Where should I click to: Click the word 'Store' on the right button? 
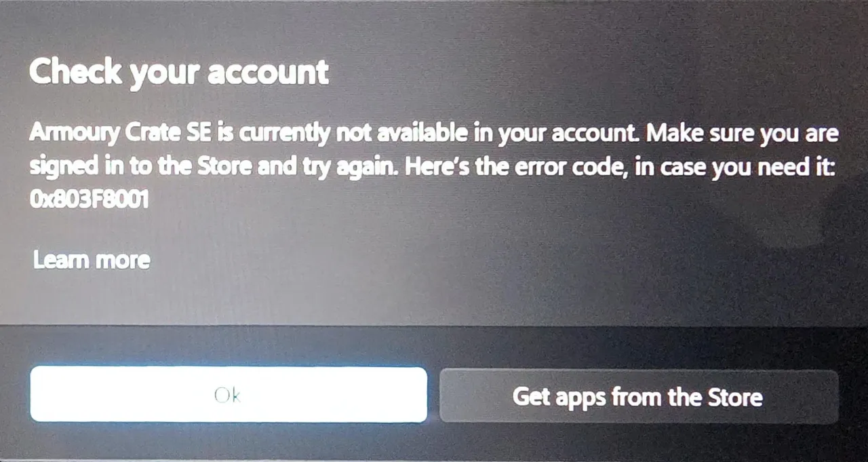tap(735, 396)
